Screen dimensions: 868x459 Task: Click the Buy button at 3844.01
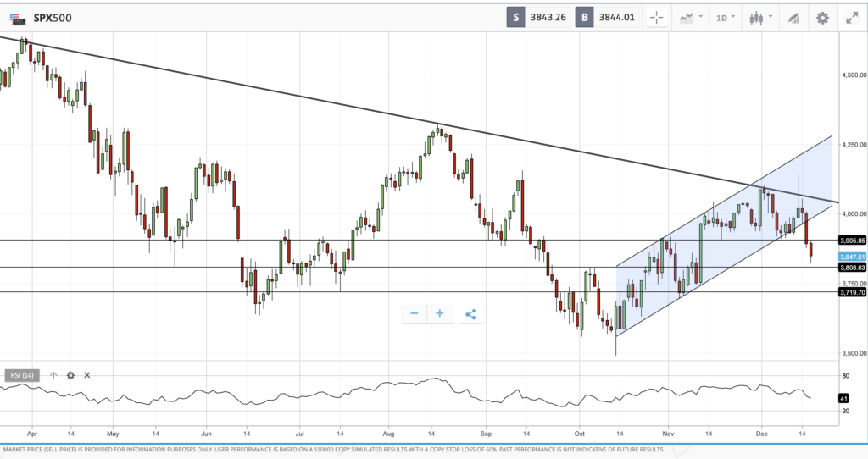tap(606, 17)
